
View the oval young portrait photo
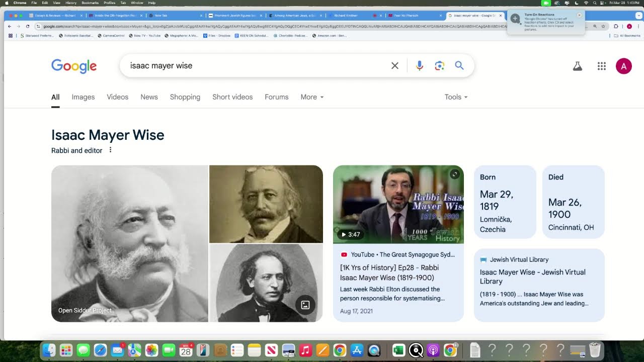click(x=266, y=283)
